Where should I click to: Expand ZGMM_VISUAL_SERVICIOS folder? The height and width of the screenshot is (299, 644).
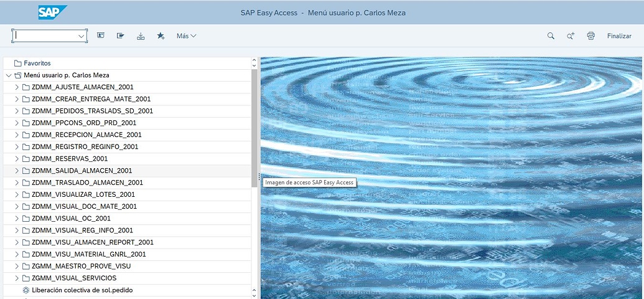coord(17,278)
